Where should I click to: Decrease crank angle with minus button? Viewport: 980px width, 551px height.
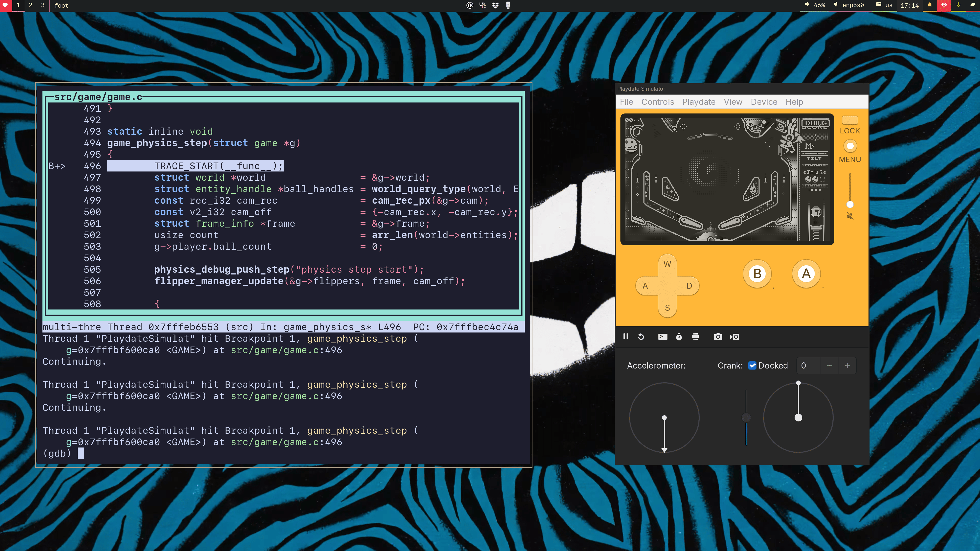point(829,365)
